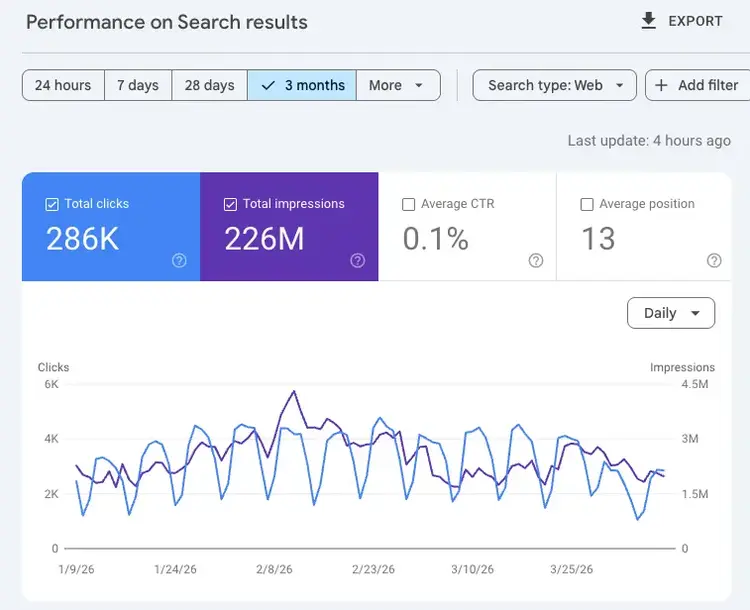750x610 pixels.
Task: Select the 24 hours range
Action: point(63,85)
